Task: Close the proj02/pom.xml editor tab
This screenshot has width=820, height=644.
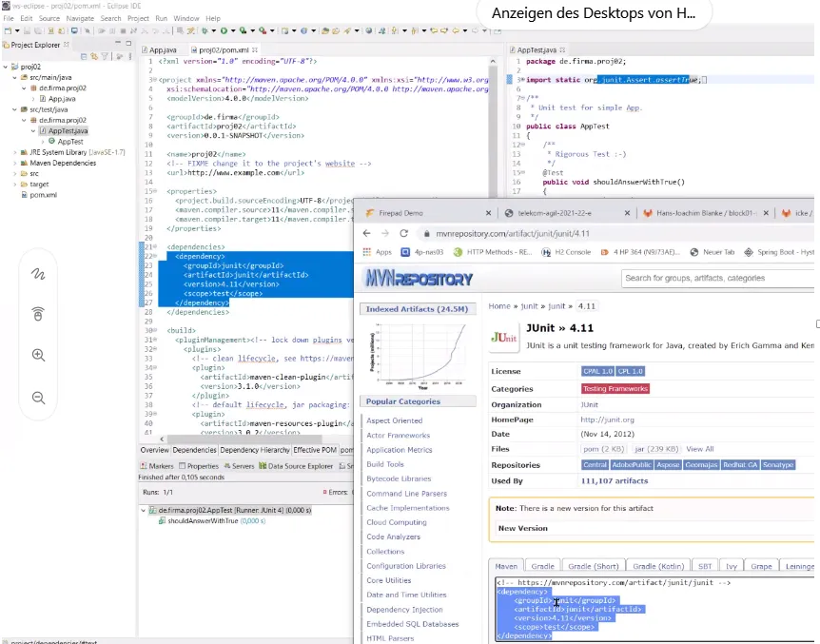Action: pos(255,49)
